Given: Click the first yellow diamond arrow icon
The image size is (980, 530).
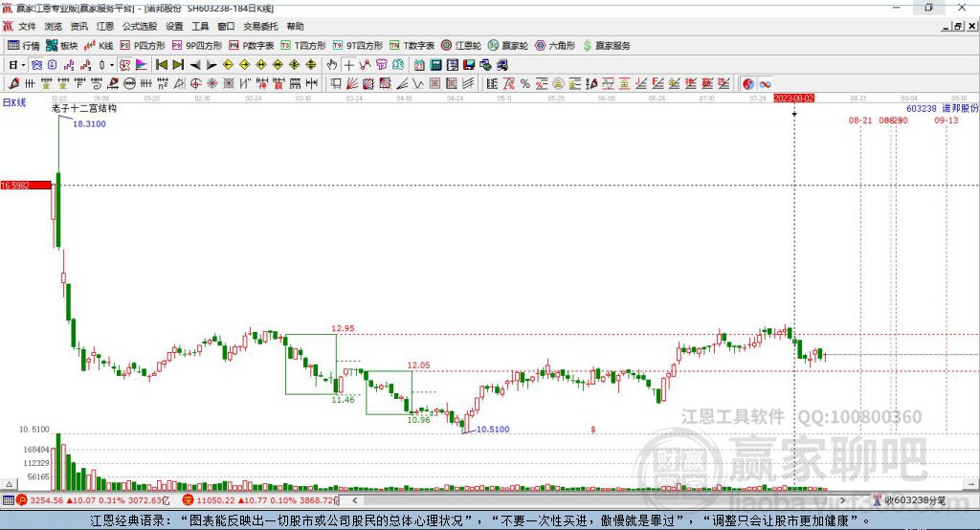Looking at the screenshot, I should click(228, 65).
